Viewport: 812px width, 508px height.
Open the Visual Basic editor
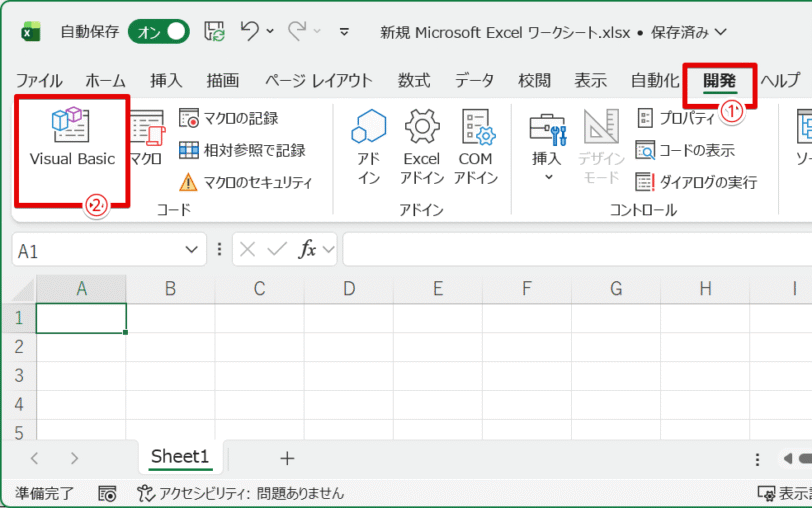coord(72,138)
